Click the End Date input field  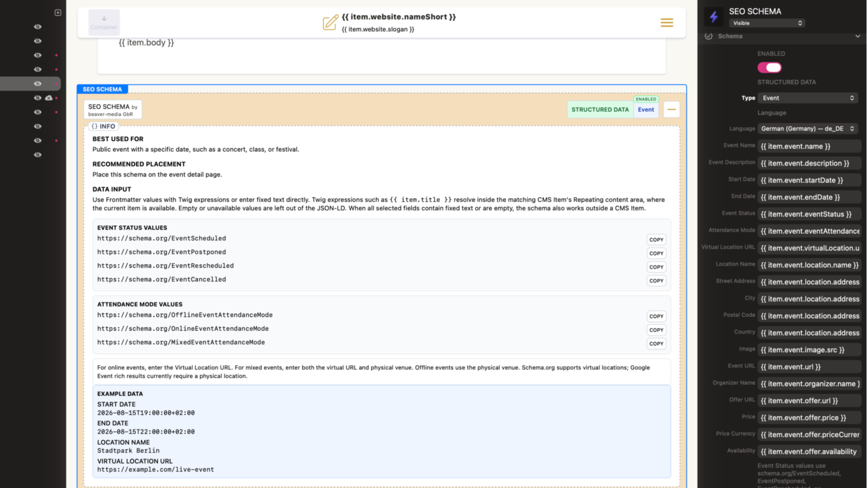pyautogui.click(x=809, y=197)
